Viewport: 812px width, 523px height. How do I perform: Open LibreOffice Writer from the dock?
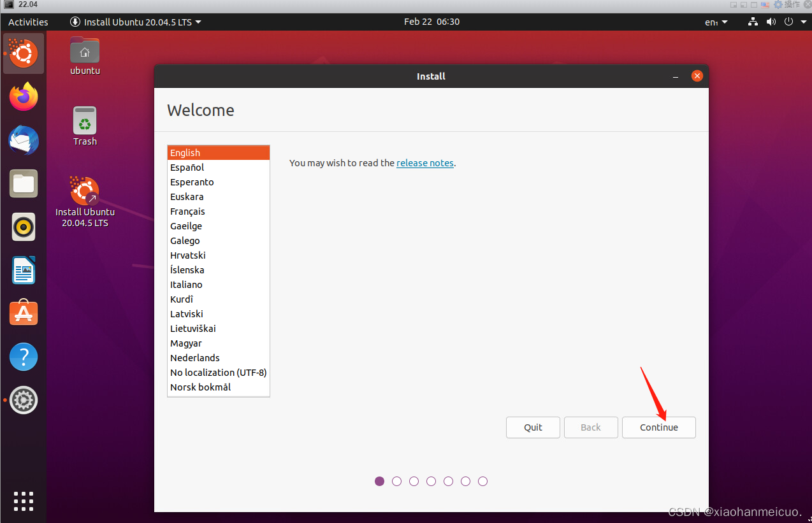tap(24, 270)
